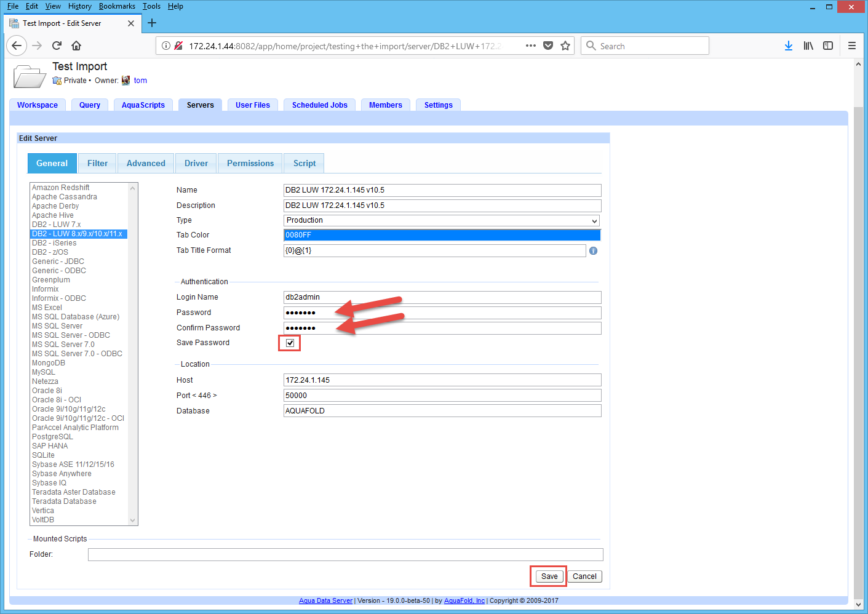This screenshot has width=868, height=614.
Task: Switch to the Query tab
Action: (x=90, y=105)
